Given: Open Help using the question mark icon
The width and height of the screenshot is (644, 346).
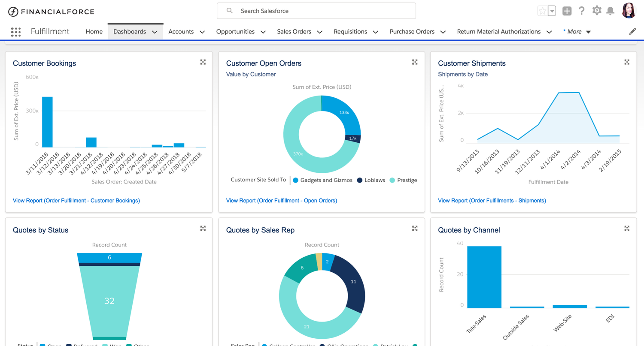Looking at the screenshot, I should coord(582,11).
